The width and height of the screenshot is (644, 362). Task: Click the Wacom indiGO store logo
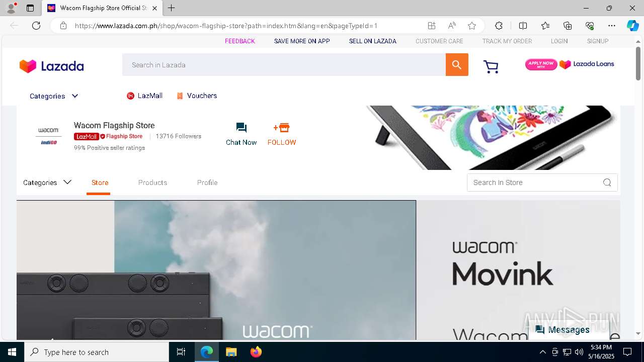(49, 136)
